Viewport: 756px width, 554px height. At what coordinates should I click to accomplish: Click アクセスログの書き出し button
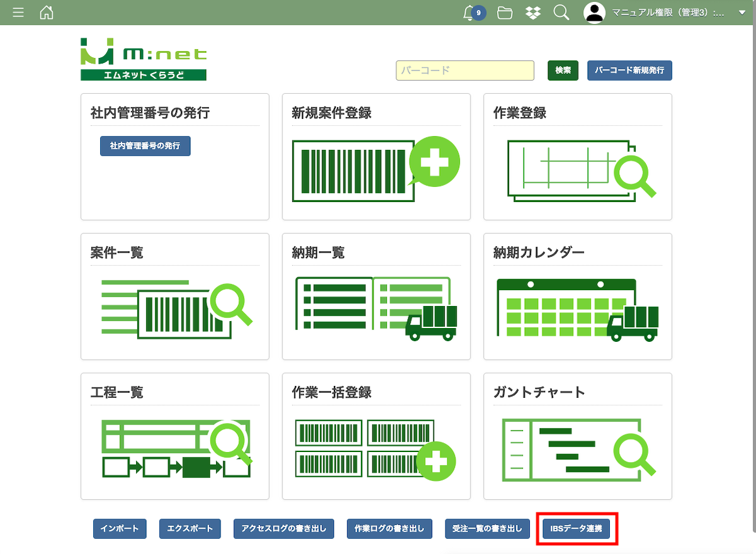(283, 529)
